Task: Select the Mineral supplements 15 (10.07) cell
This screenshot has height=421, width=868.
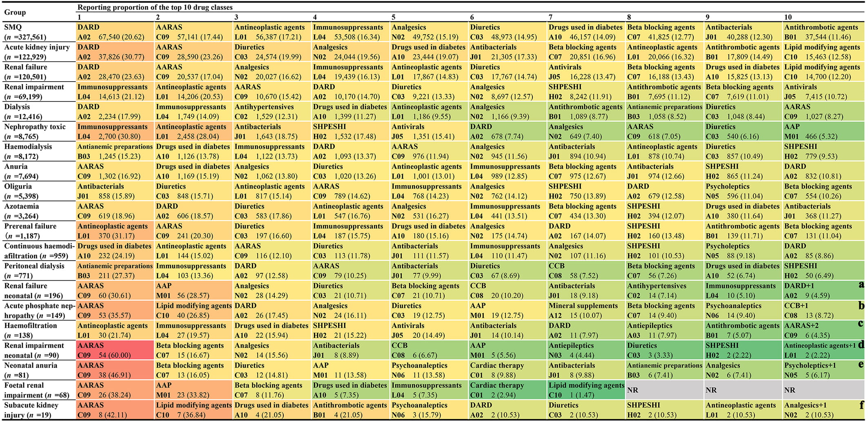Action: point(586,310)
